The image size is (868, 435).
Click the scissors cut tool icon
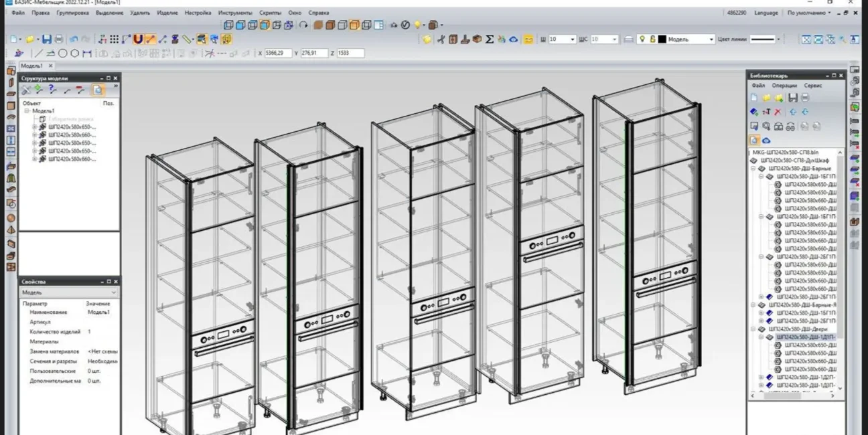pos(442,39)
